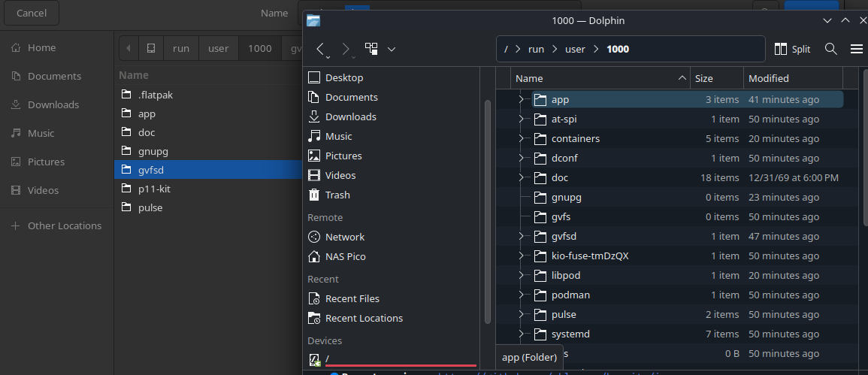Select root device '/' in Dolphin
The width and height of the screenshot is (868, 375).
point(392,358)
